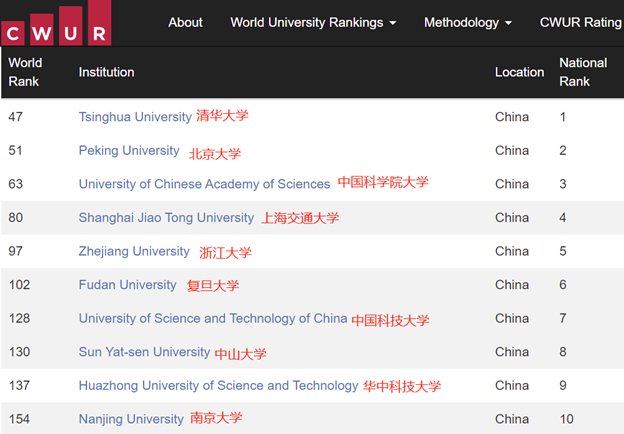Select world rank 51 cell

[x=16, y=150]
